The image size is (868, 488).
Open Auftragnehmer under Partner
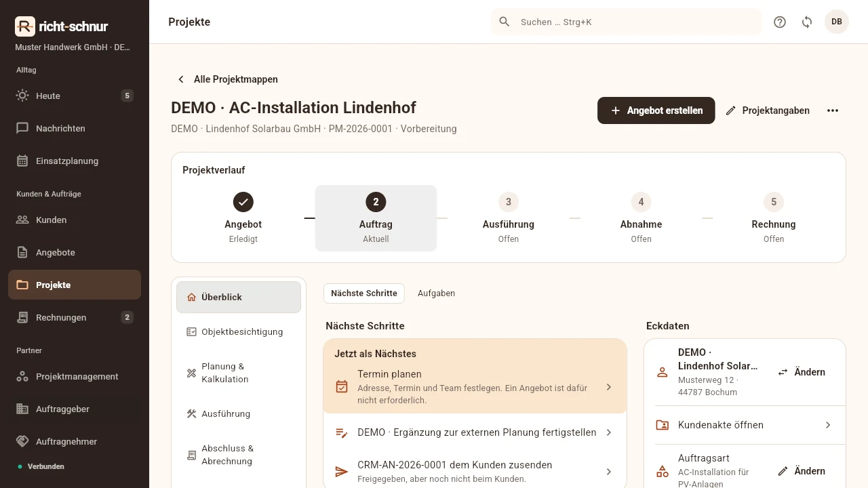pyautogui.click(x=75, y=441)
